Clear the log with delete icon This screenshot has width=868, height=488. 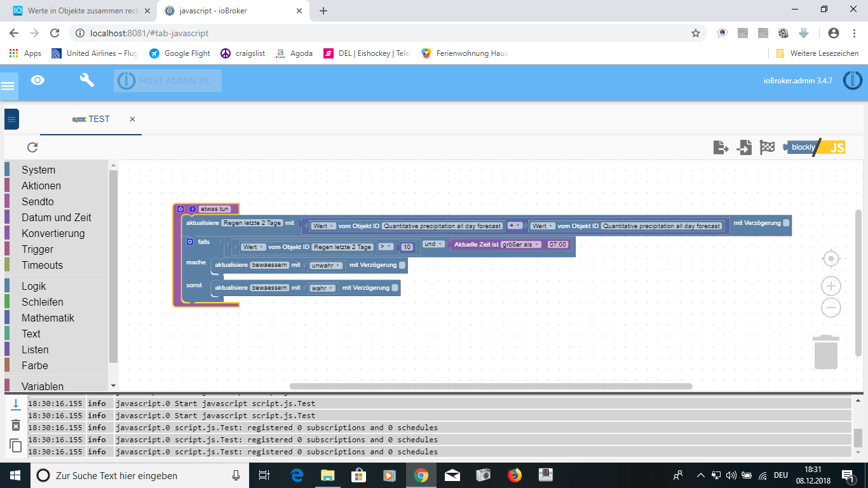point(16,425)
